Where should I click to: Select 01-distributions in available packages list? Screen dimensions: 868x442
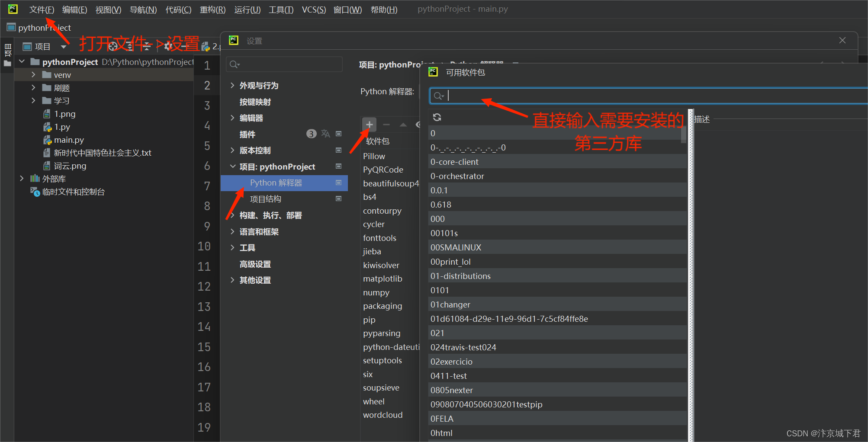[557, 276]
